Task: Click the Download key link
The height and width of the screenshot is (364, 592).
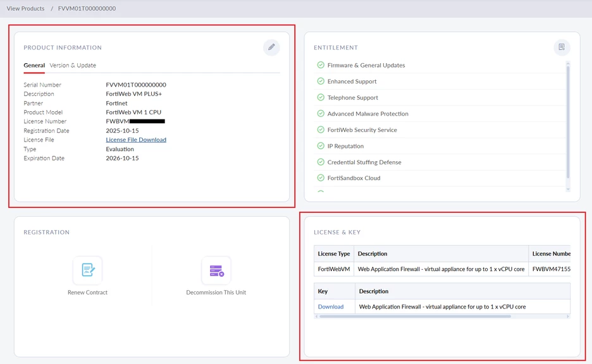Action: [331, 306]
